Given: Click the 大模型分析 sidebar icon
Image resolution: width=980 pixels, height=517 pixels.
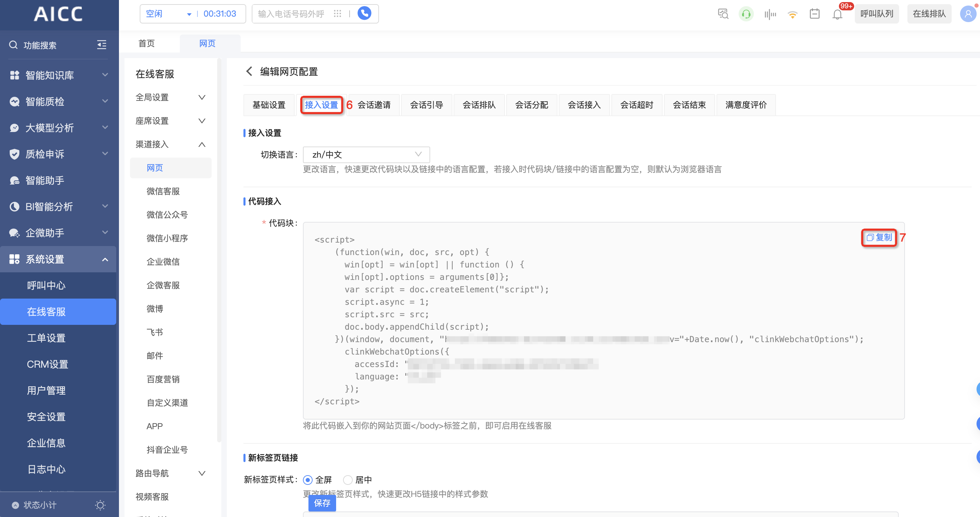Looking at the screenshot, I should pos(15,128).
